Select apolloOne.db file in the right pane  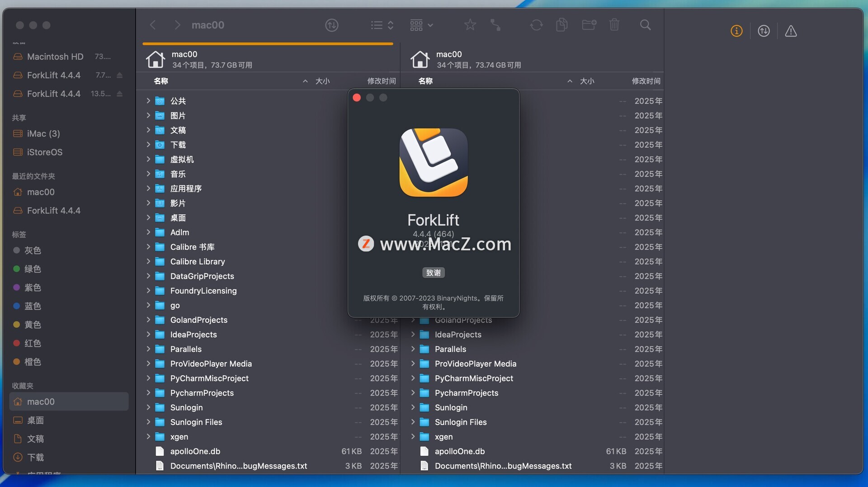459,451
